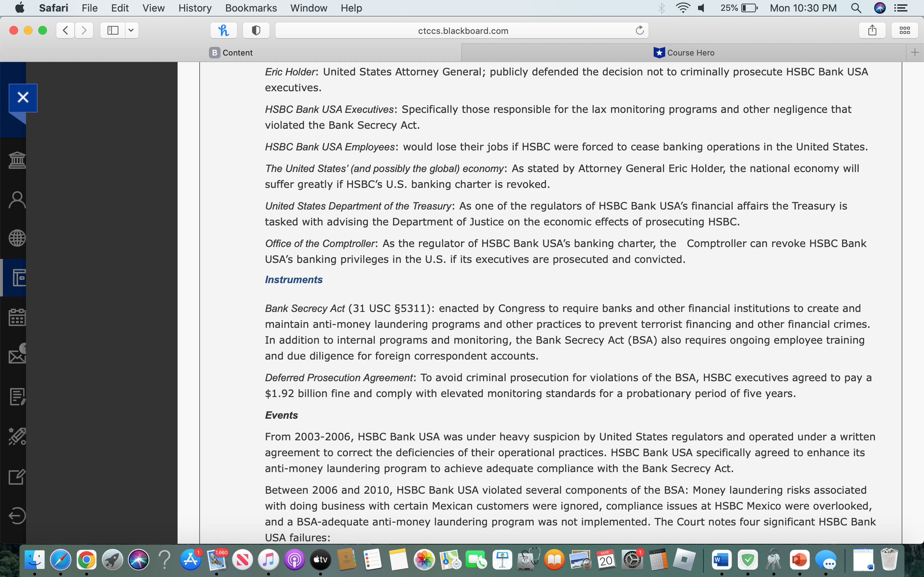
Task: Show the sidebar using the sidebar toggle
Action: (113, 31)
